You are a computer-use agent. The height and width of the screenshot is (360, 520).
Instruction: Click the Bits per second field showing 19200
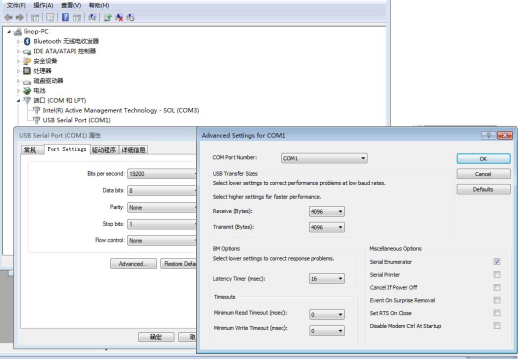pos(162,174)
